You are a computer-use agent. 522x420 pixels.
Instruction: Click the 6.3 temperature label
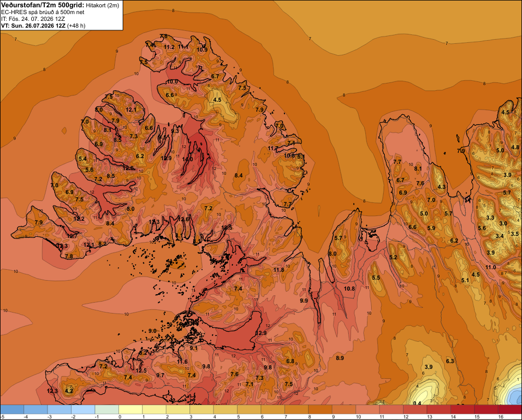click(450, 361)
